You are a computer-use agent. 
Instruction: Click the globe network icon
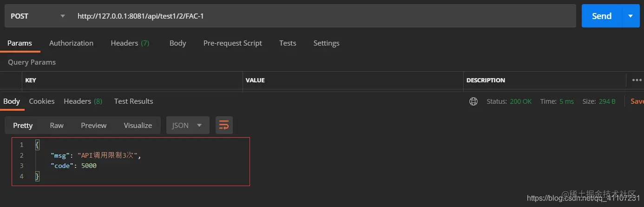pyautogui.click(x=473, y=101)
